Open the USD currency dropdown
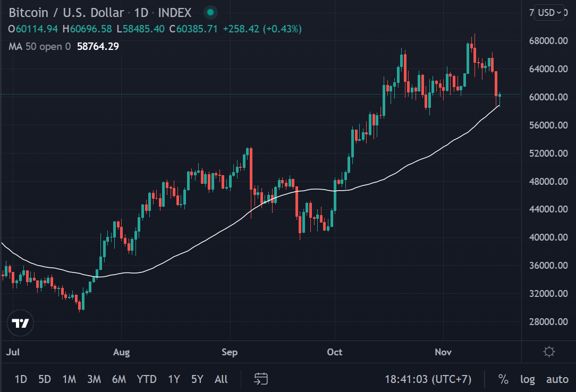 pos(549,13)
